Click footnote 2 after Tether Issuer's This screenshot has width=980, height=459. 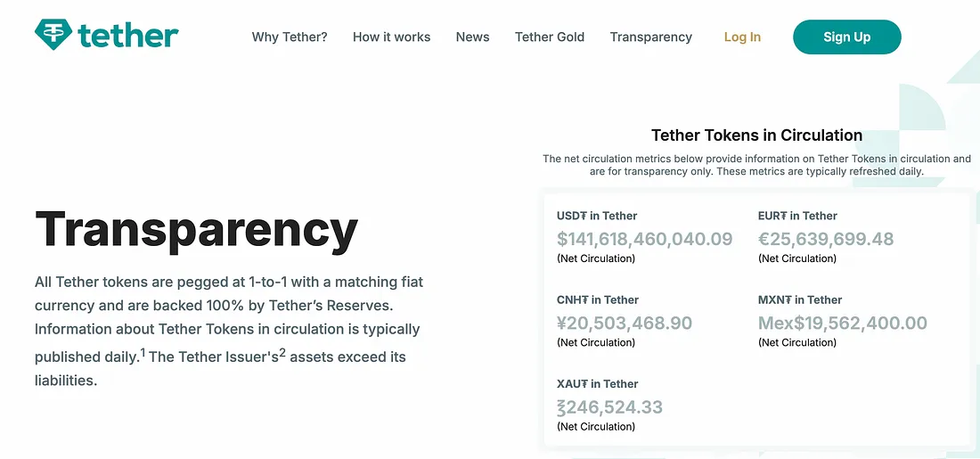click(x=282, y=352)
